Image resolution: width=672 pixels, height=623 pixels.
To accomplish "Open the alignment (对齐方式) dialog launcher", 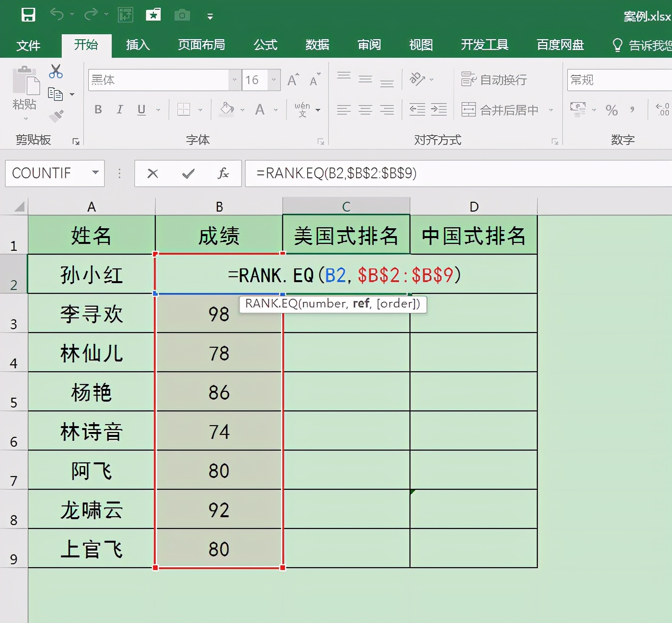I will click(x=555, y=142).
